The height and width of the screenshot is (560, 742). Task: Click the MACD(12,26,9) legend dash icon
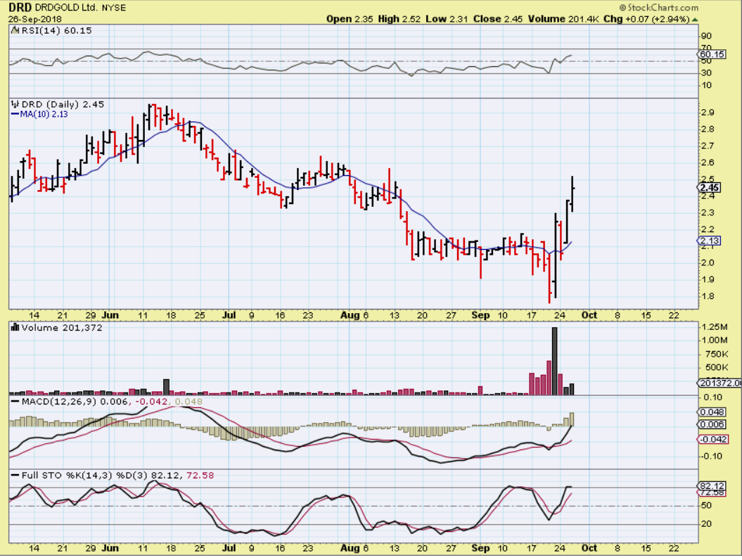tap(13, 400)
